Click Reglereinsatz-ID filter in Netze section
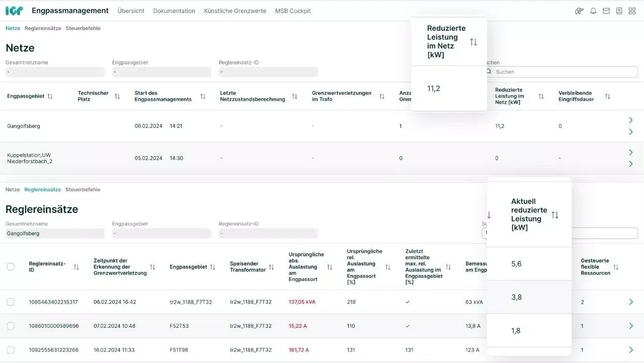This screenshot has width=644, height=363. coord(268,72)
